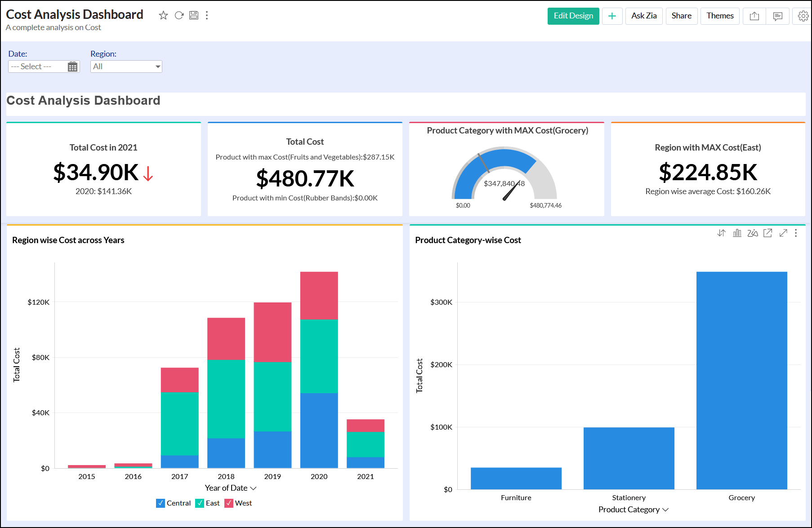This screenshot has width=812, height=528.
Task: Expand Product Category-wise Cost to full screen
Action: 783,233
